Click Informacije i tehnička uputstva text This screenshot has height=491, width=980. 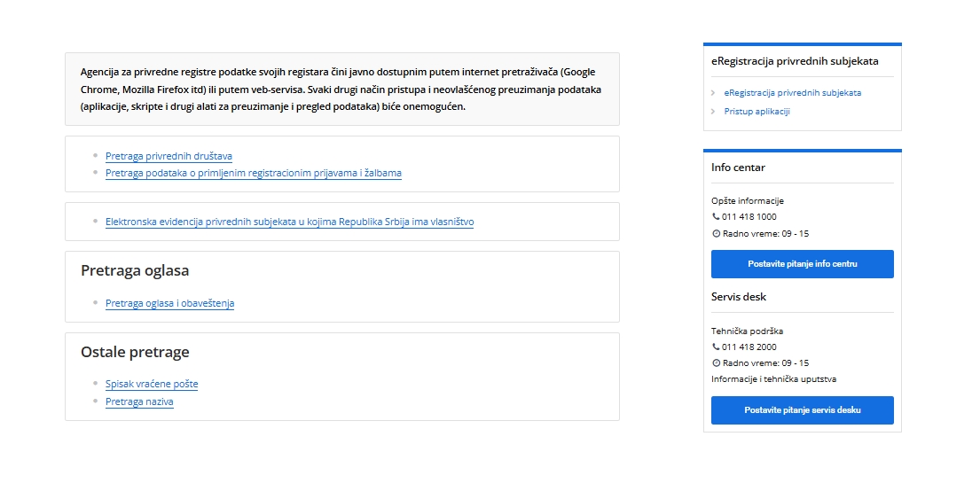773,379
